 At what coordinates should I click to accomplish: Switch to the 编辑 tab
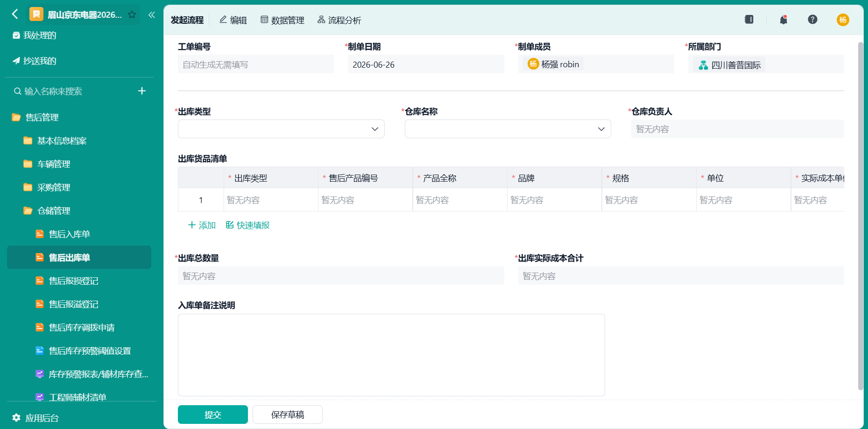pos(233,20)
